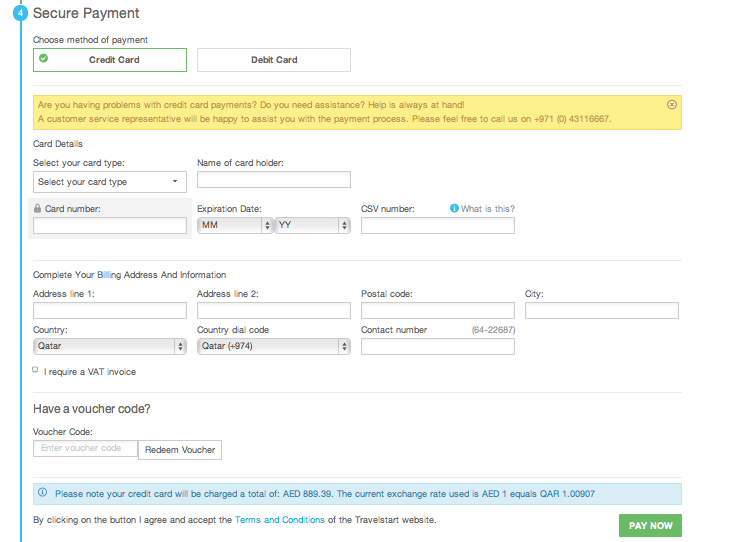This screenshot has width=737, height=542.
Task: Click the What is this? help link
Action: pyautogui.click(x=487, y=209)
